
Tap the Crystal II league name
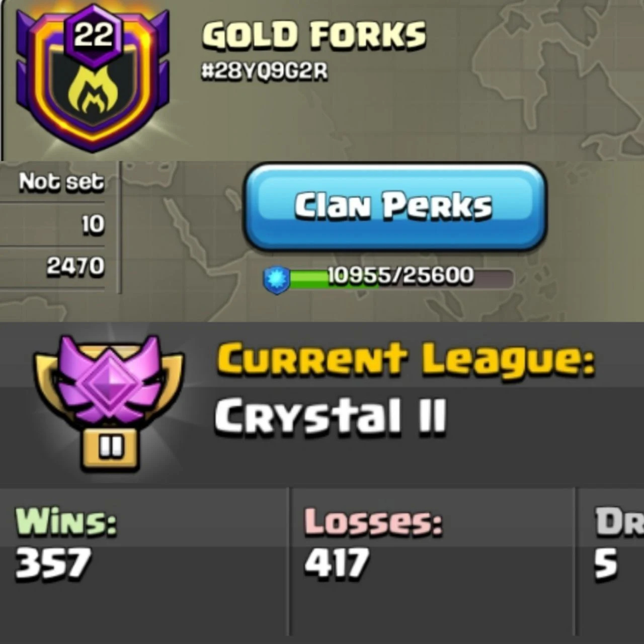331,417
